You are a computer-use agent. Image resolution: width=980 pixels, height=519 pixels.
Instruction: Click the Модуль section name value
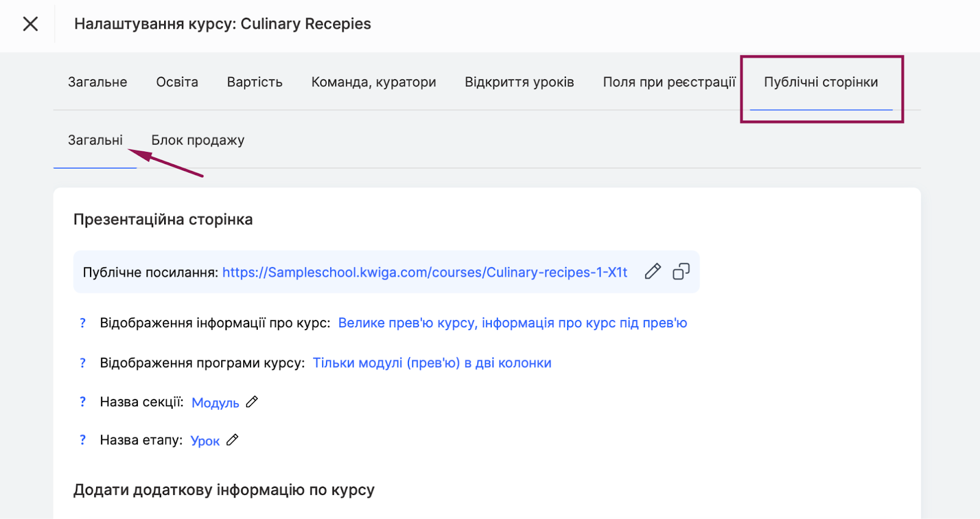[x=215, y=403]
